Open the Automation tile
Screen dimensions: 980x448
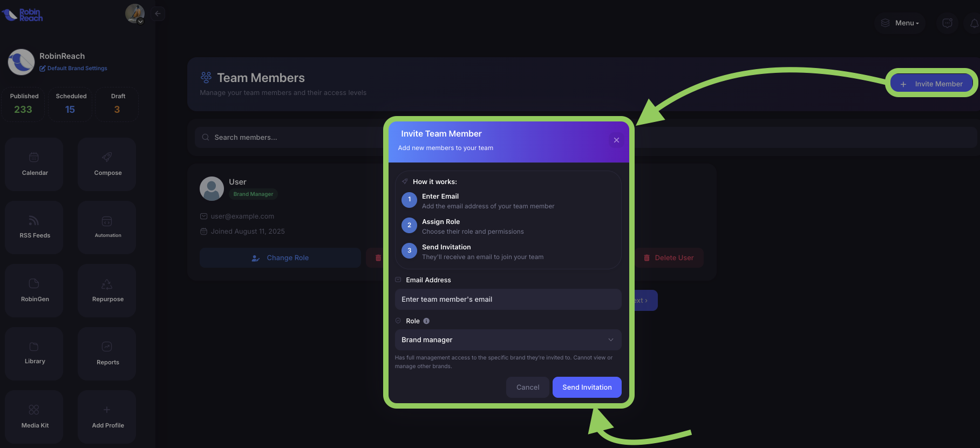point(107,227)
